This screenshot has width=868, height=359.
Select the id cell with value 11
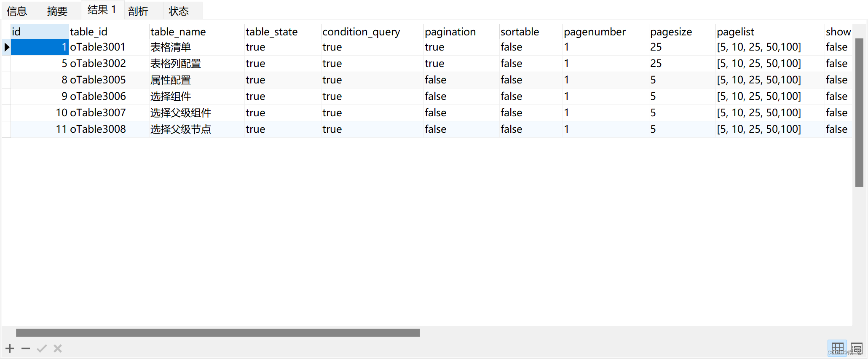tap(40, 129)
